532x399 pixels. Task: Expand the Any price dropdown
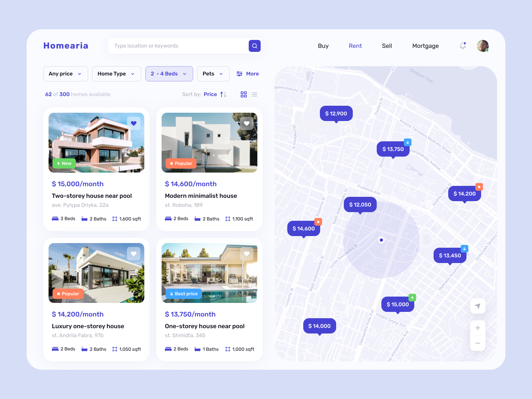pos(66,74)
